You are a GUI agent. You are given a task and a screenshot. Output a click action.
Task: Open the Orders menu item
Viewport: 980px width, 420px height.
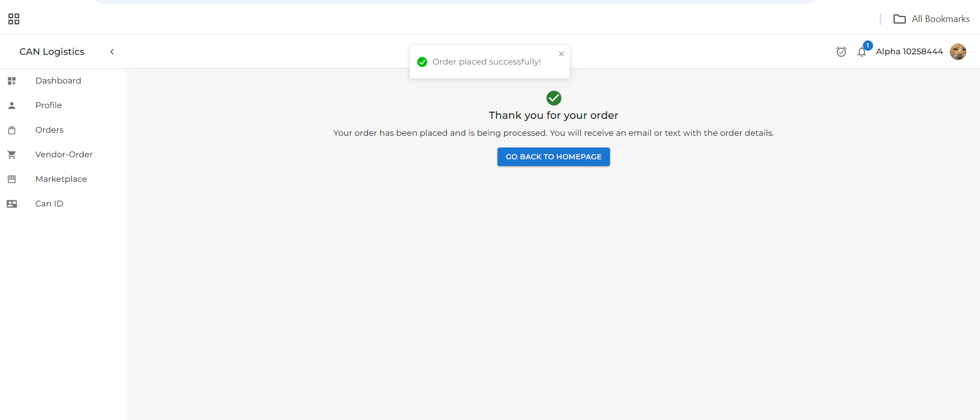point(50,130)
